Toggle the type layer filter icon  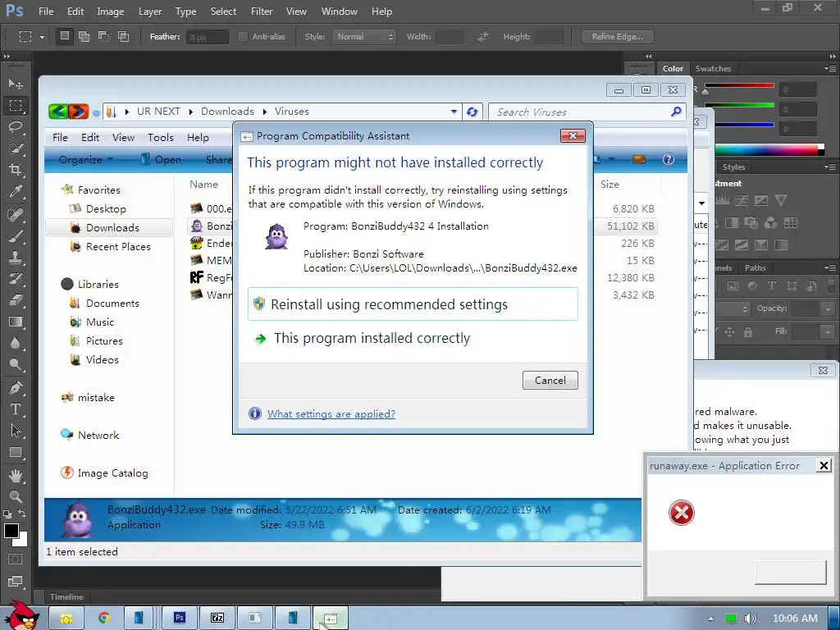pos(772,286)
